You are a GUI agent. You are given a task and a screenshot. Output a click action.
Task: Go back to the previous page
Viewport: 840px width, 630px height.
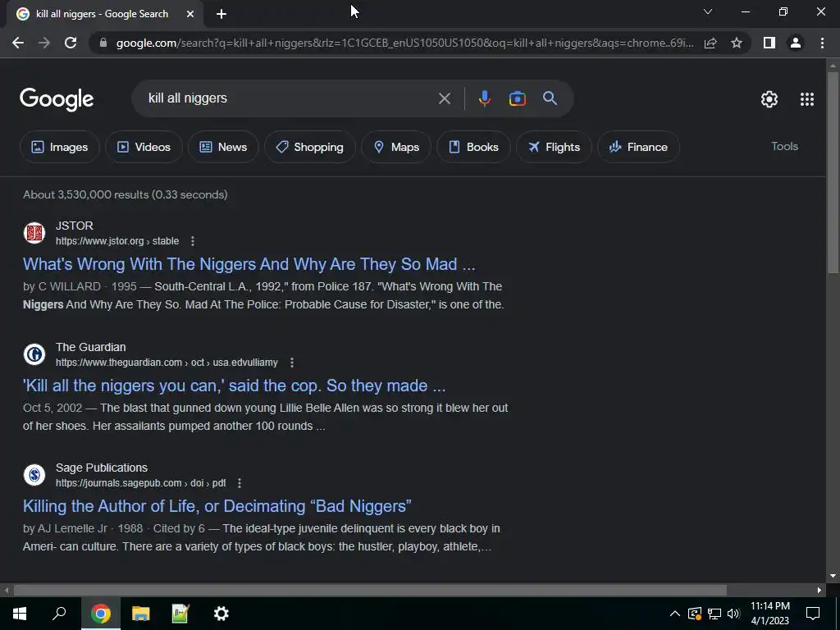point(18,43)
